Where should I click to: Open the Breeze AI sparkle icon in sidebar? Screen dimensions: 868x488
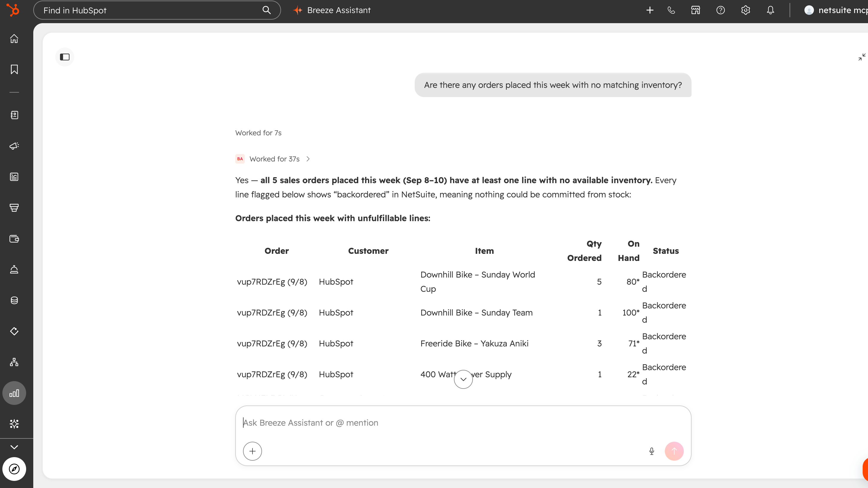pyautogui.click(x=14, y=424)
